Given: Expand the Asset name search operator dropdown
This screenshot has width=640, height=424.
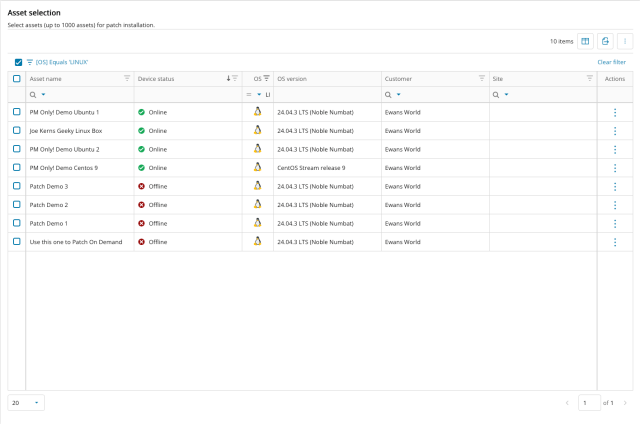Looking at the screenshot, I should [x=38, y=94].
